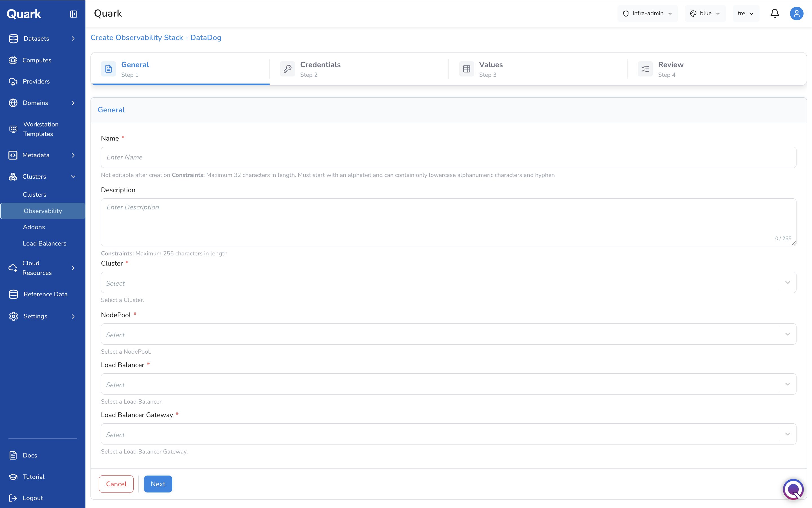The width and height of the screenshot is (812, 508).
Task: Click the Workstation Templates keyboard icon
Action: click(x=13, y=129)
